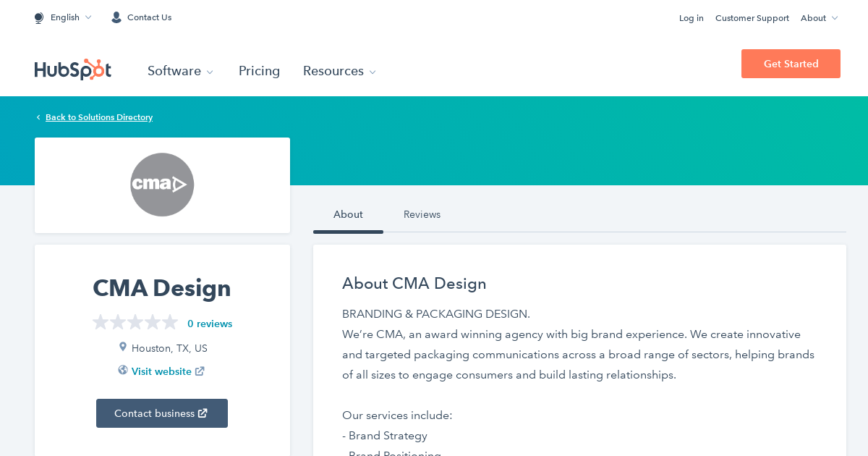Click the person icon beside Contact Us

(x=116, y=17)
